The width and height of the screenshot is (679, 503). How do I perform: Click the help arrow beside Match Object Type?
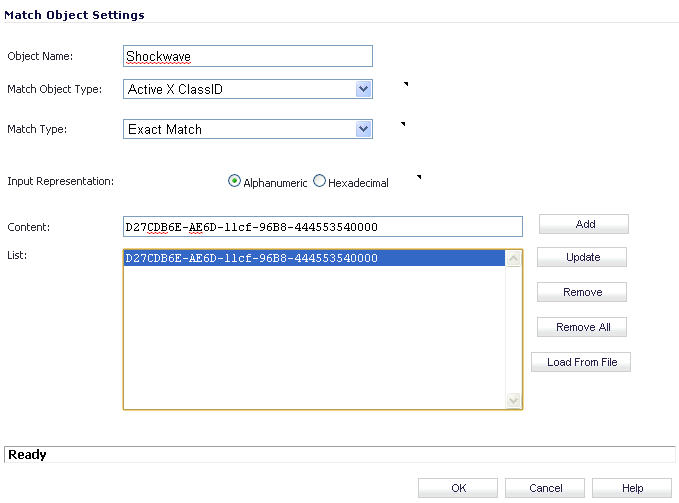406,84
